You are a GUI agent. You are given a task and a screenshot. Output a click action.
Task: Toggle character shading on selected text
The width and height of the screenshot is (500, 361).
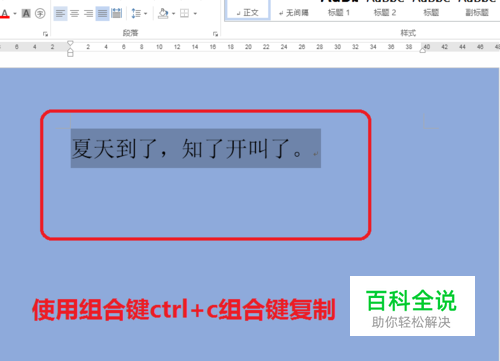[x=26, y=14]
